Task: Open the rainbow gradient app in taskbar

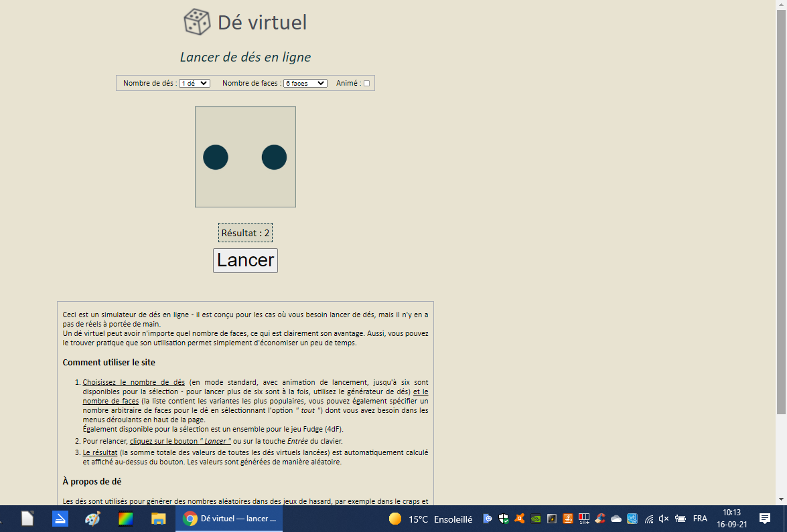Action: pyautogui.click(x=125, y=519)
